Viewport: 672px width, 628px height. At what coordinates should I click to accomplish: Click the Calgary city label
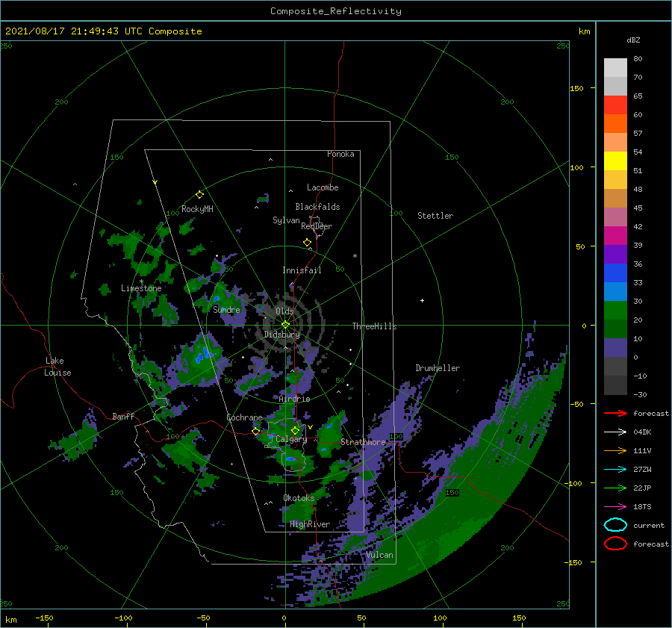point(291,439)
